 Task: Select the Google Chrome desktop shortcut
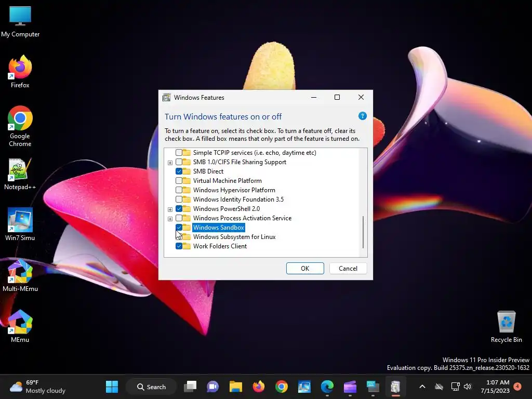20,126
